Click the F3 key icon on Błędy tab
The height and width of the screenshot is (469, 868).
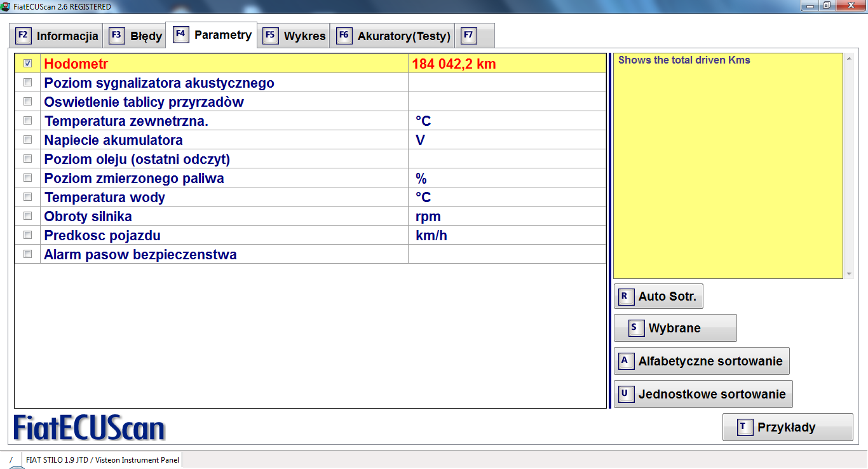click(116, 36)
